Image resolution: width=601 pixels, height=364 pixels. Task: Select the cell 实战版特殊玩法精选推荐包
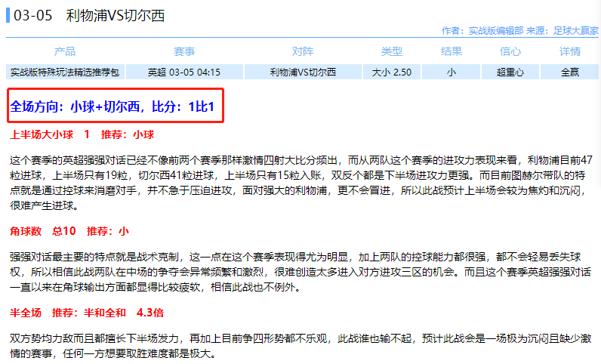click(65, 72)
